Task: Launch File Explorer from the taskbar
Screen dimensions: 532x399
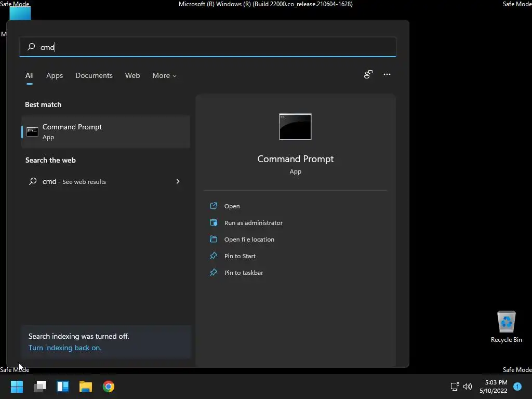Action: 86,387
